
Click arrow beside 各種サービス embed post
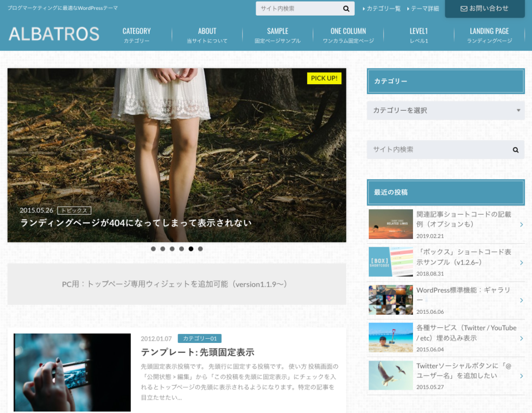(x=521, y=338)
